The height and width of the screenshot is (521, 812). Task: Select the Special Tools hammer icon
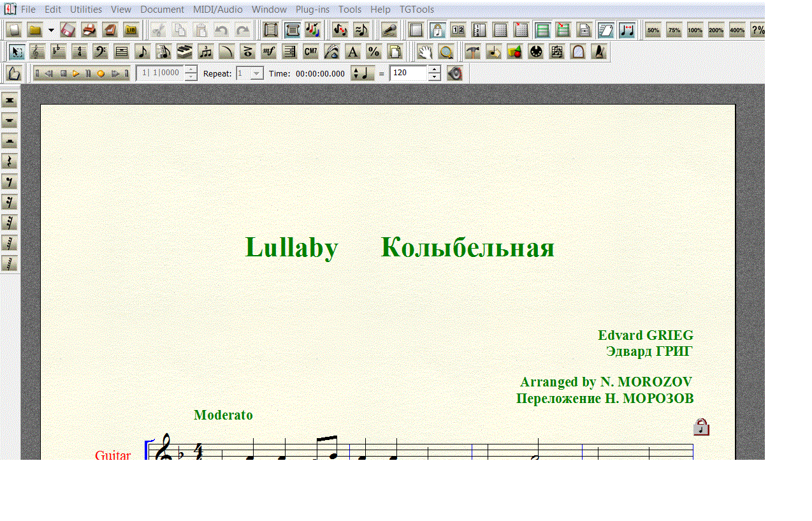point(472,52)
